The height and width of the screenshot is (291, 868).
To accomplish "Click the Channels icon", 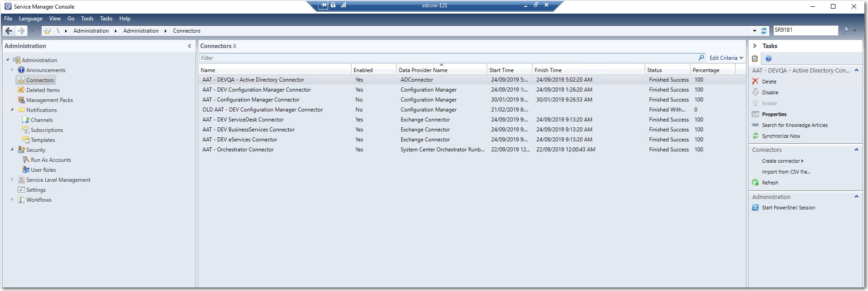I will click(26, 120).
